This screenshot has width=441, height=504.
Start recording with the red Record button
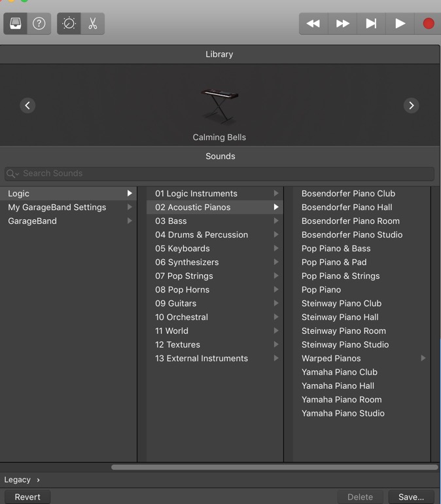coord(429,24)
